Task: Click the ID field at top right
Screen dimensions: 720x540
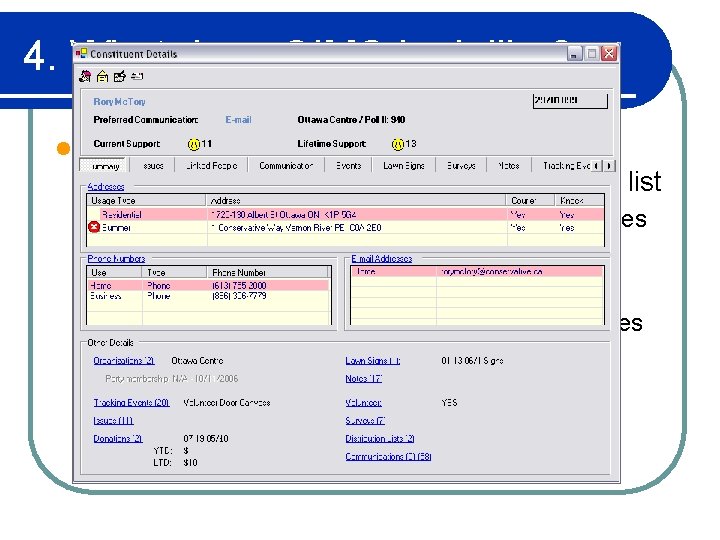Action: [x=570, y=100]
